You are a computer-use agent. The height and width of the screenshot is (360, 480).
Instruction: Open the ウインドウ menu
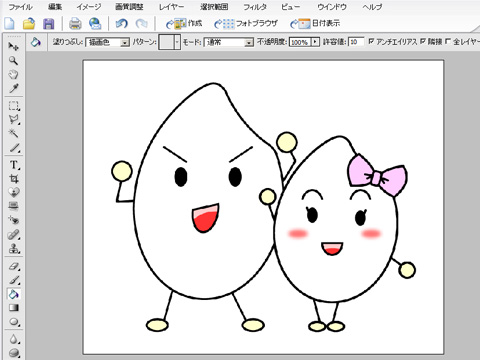point(332,7)
